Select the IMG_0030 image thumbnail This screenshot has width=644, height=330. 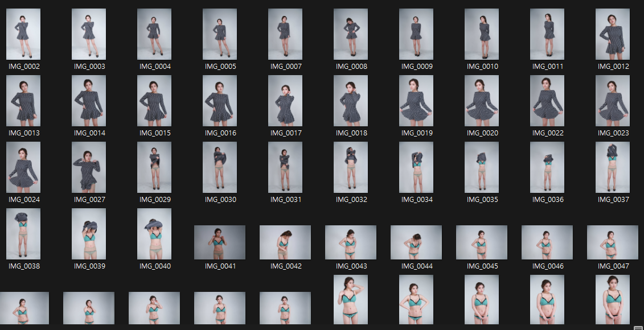pyautogui.click(x=220, y=167)
